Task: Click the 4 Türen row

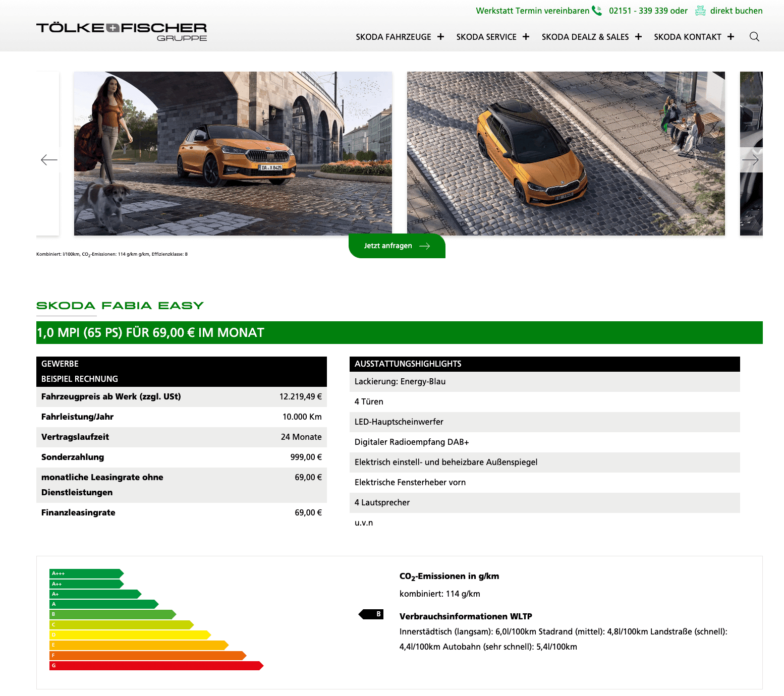Action: [x=545, y=402]
